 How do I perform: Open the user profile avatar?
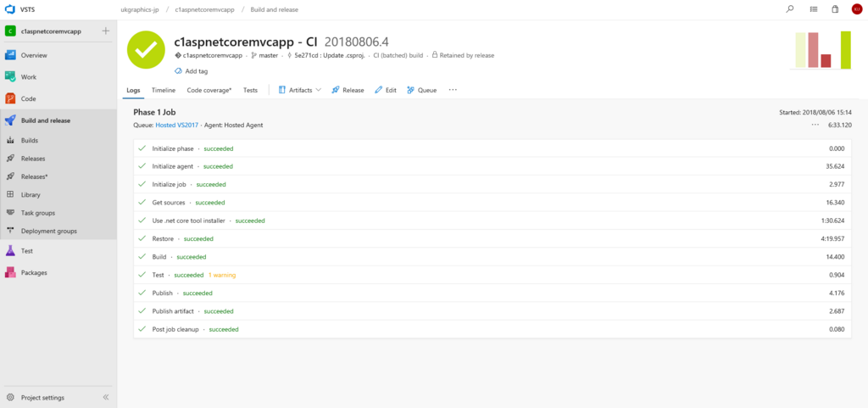856,9
